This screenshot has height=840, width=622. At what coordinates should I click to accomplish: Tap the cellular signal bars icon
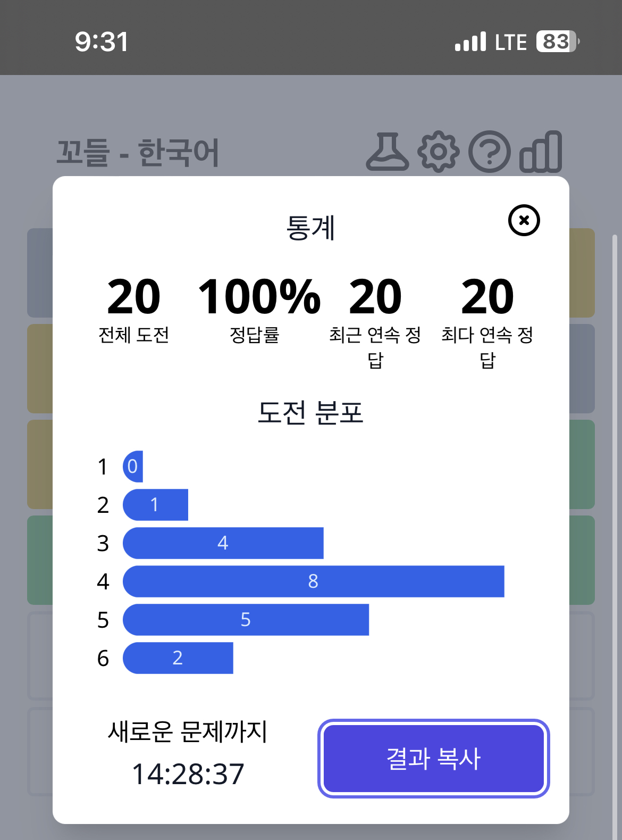470,41
